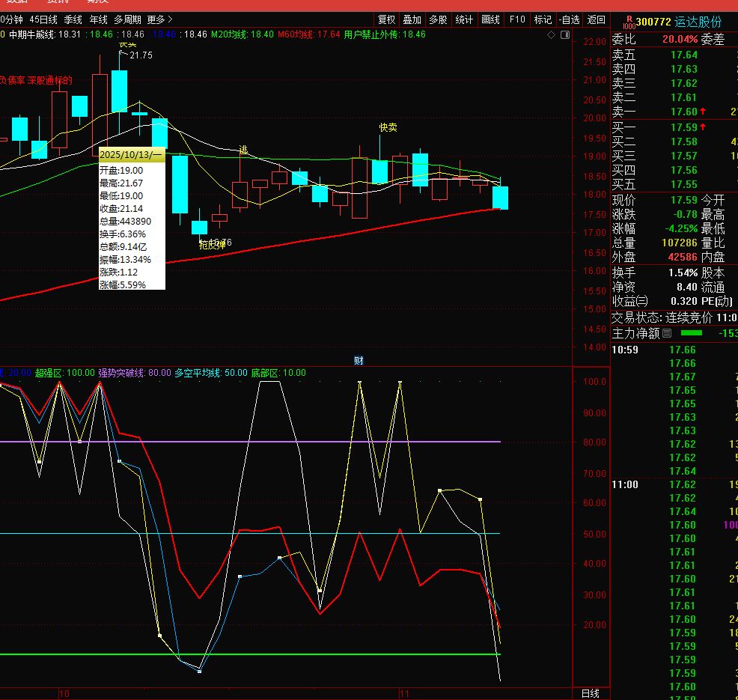
Task: Click the 底部区: 10.00 label
Action: (x=278, y=373)
